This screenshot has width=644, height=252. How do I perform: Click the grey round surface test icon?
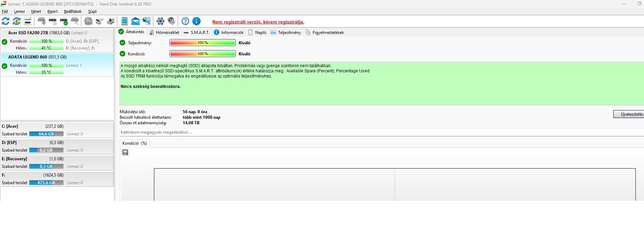[88, 21]
